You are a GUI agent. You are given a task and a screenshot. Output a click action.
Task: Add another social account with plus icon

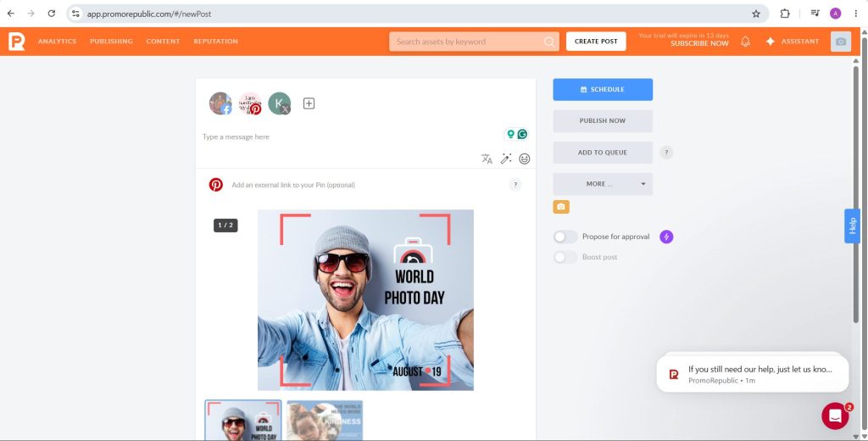click(x=309, y=103)
